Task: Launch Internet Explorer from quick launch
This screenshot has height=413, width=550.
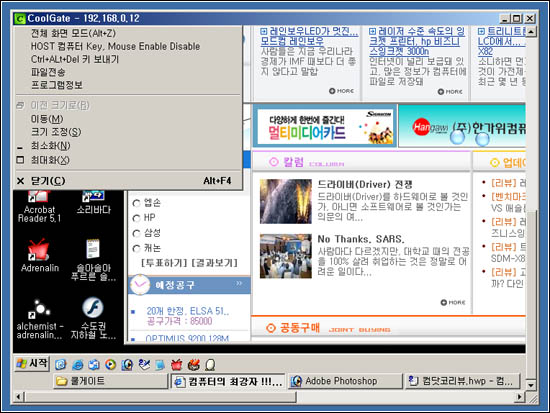Action: [77, 365]
